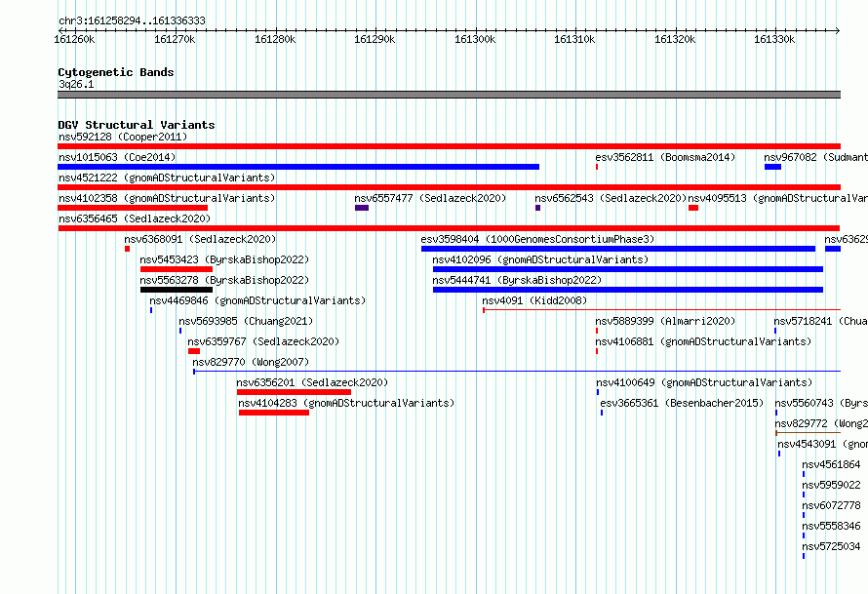Viewport: 868px width, 594px height.
Task: Select the nsv4104283 red variant bar
Action: [274, 413]
